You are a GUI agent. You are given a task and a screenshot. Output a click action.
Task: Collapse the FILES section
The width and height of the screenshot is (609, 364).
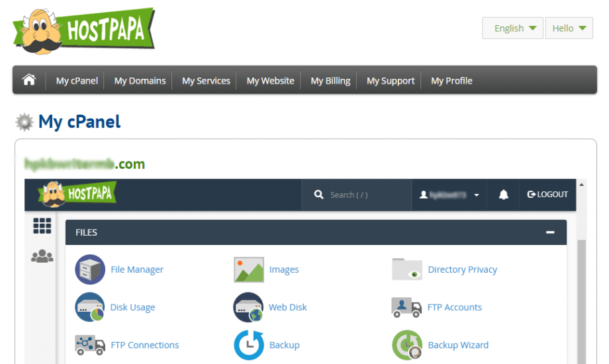tap(550, 232)
